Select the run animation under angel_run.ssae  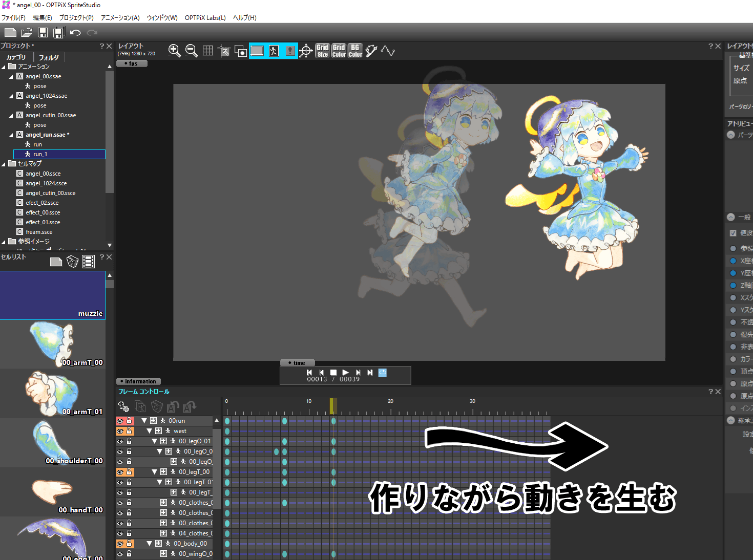pos(38,144)
